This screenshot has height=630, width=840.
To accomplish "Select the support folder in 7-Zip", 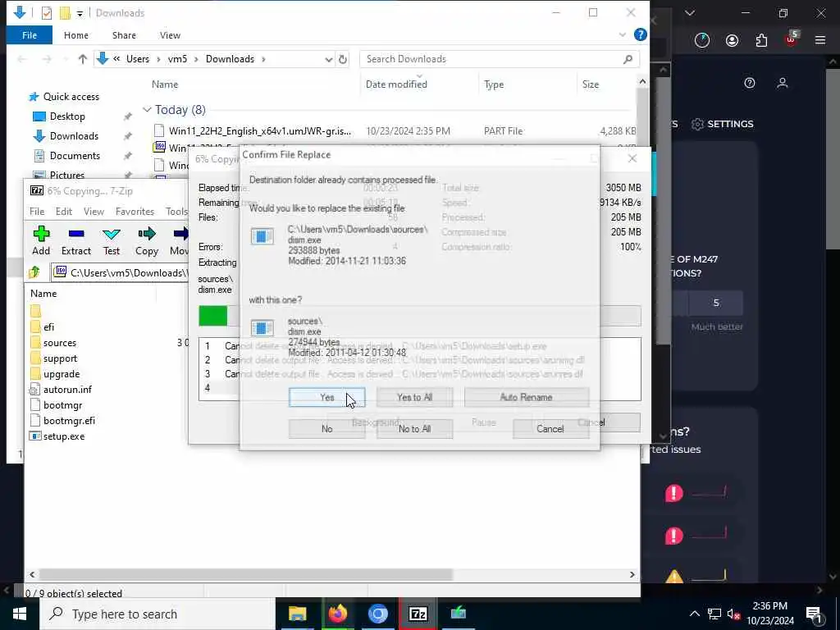I will (60, 358).
